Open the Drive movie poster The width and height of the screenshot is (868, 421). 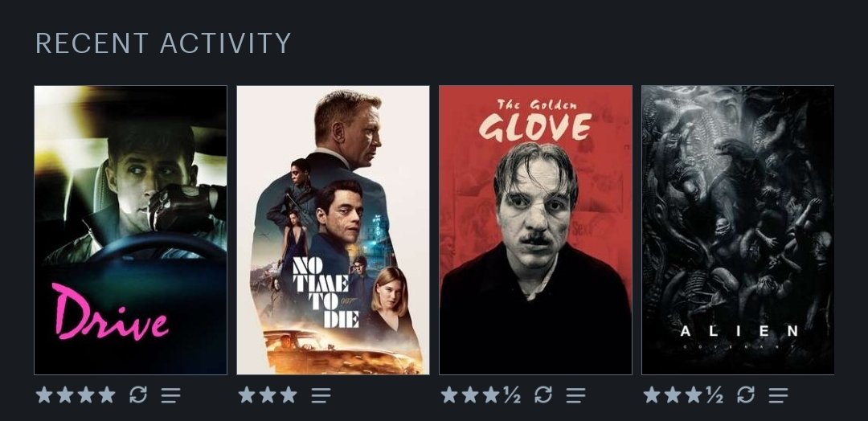click(131, 230)
